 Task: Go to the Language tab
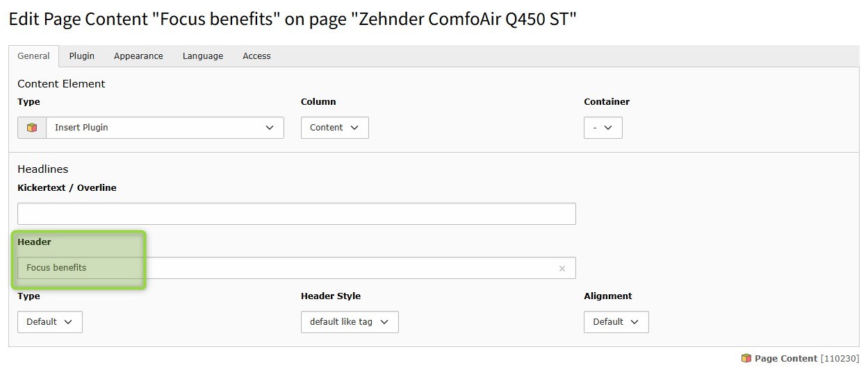tap(203, 56)
